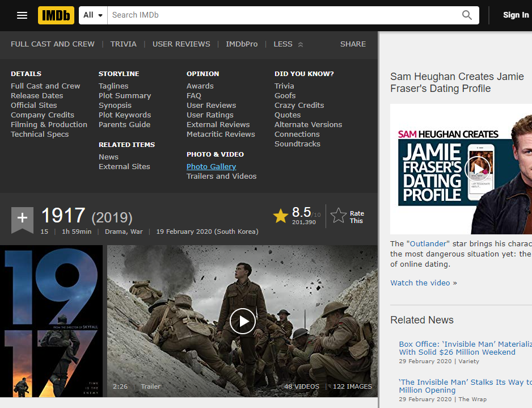
Task: Open Crazy Credits link
Action: (299, 105)
